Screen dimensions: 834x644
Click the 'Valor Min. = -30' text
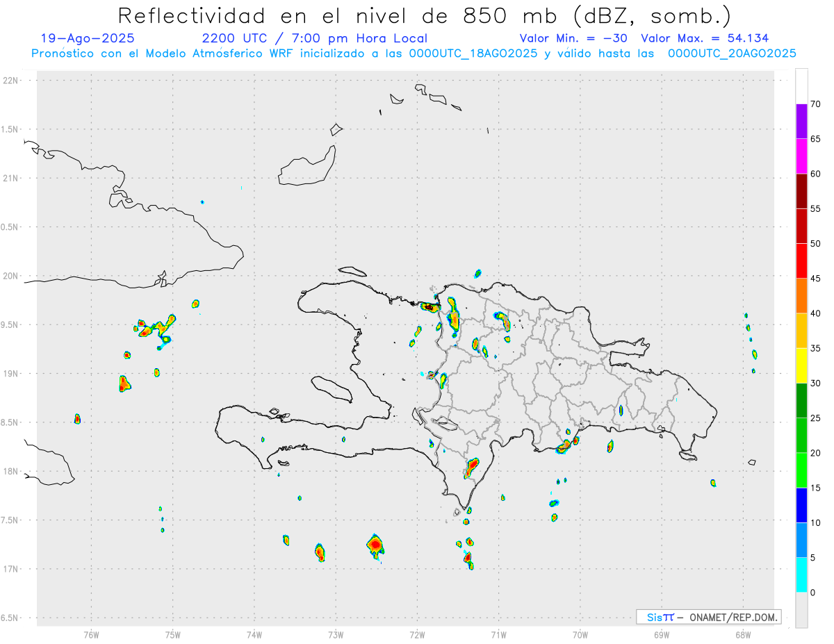tap(573, 38)
